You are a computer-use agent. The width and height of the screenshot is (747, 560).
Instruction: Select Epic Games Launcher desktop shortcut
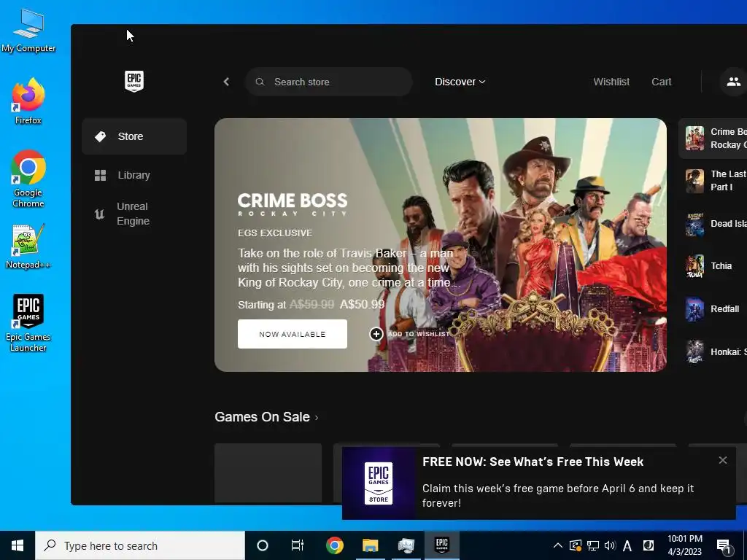coord(28,323)
